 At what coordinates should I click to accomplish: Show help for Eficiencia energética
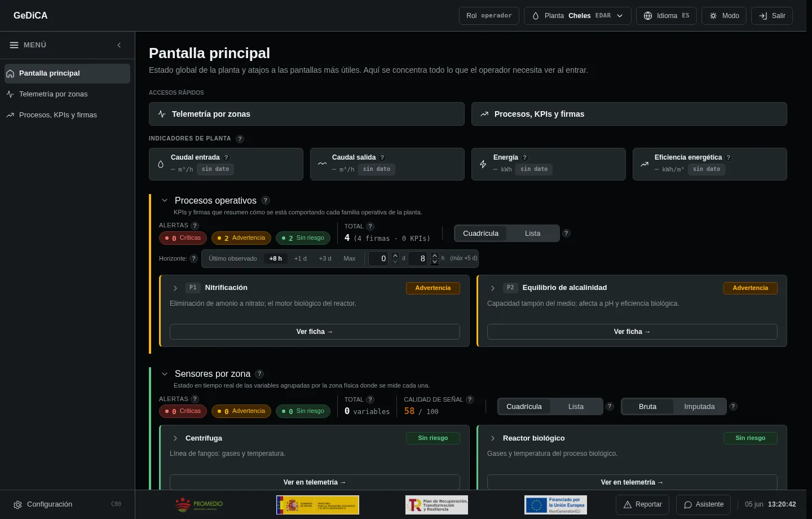click(x=728, y=158)
